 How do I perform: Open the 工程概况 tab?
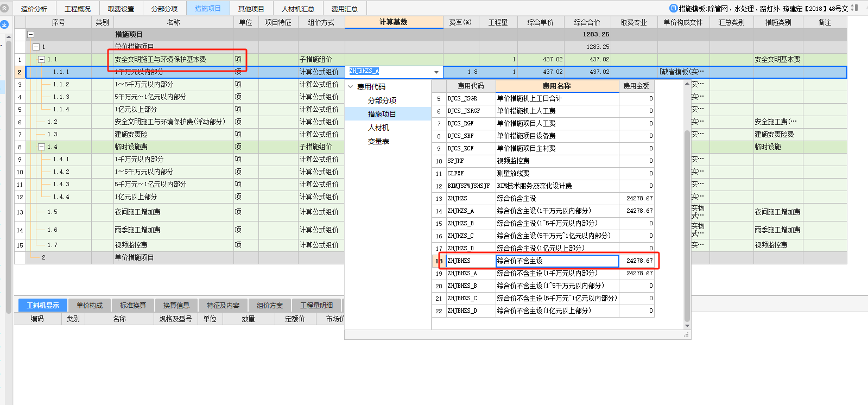point(78,9)
